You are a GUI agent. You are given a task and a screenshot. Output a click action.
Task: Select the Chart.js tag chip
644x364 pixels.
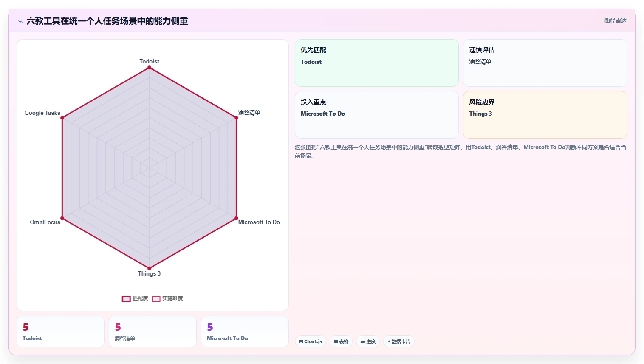[311, 341]
